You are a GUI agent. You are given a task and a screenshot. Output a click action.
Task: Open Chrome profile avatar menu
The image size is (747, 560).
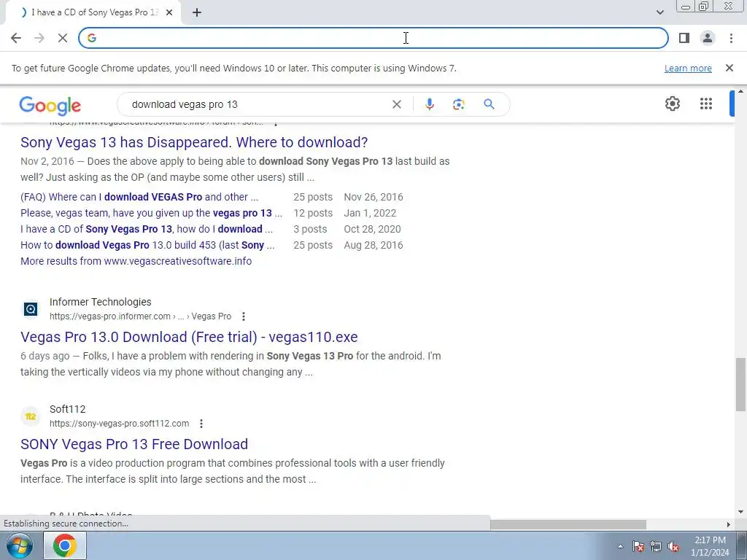click(708, 38)
